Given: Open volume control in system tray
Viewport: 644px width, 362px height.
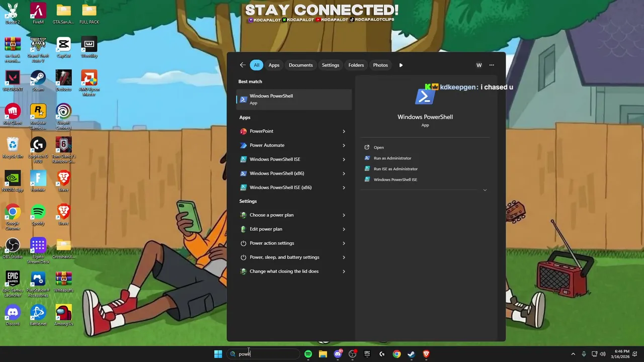Looking at the screenshot, I should click(x=603, y=354).
